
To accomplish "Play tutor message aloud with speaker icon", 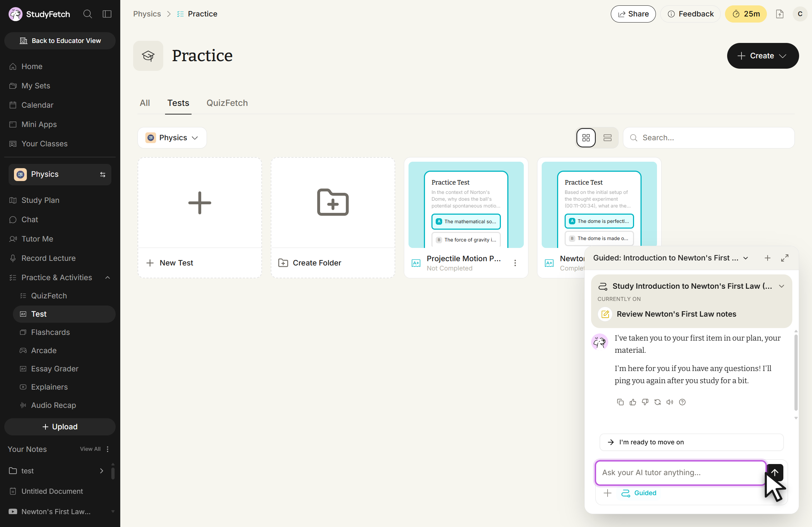I will (x=670, y=402).
